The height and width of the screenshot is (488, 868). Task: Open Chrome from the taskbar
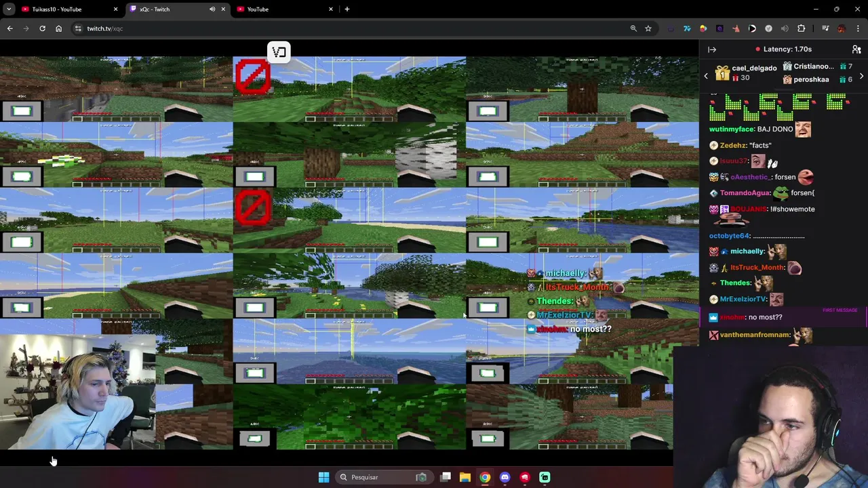485,477
